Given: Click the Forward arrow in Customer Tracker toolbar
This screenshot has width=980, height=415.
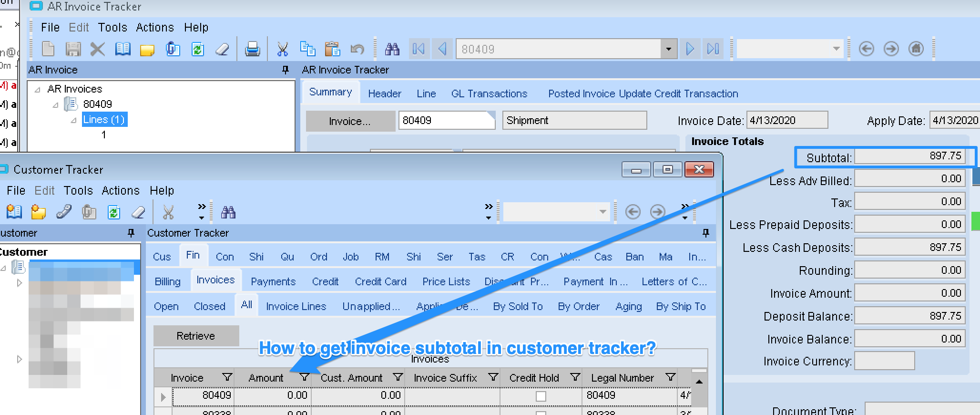Looking at the screenshot, I should [x=658, y=212].
